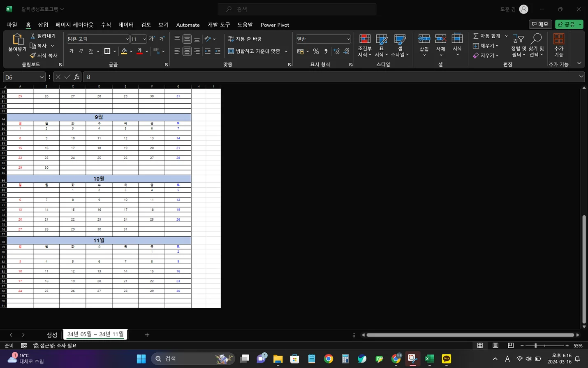Click the Cut (잘라내기) scissors icon
The height and width of the screenshot is (368, 588).
[33, 36]
